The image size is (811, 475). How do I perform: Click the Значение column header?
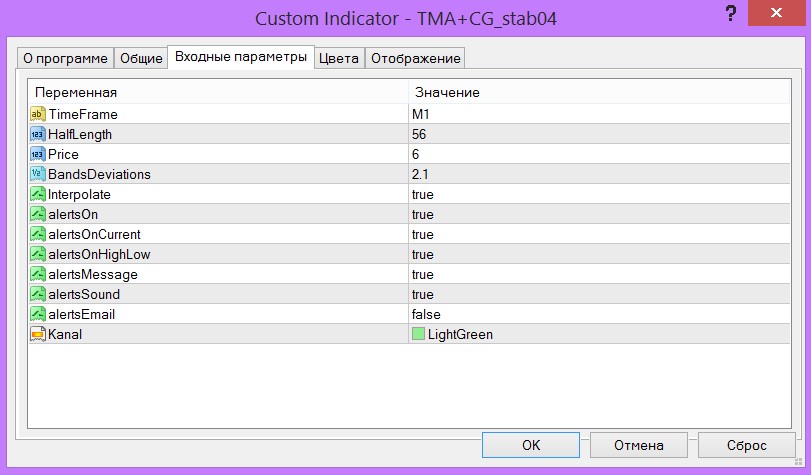tap(599, 92)
